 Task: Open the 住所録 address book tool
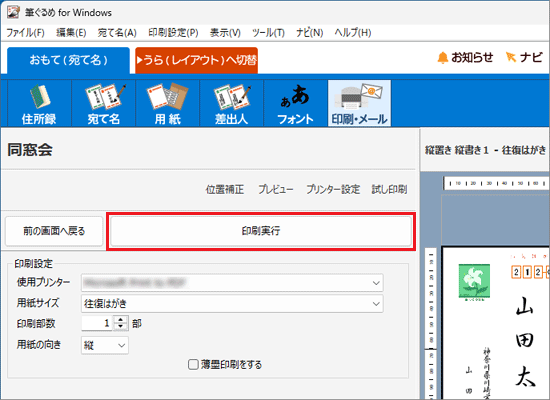(39, 104)
